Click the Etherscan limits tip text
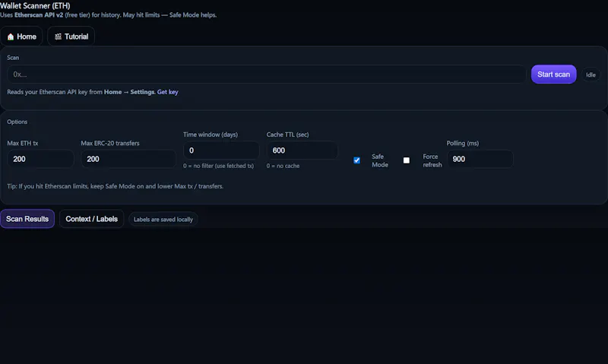 coord(116,186)
